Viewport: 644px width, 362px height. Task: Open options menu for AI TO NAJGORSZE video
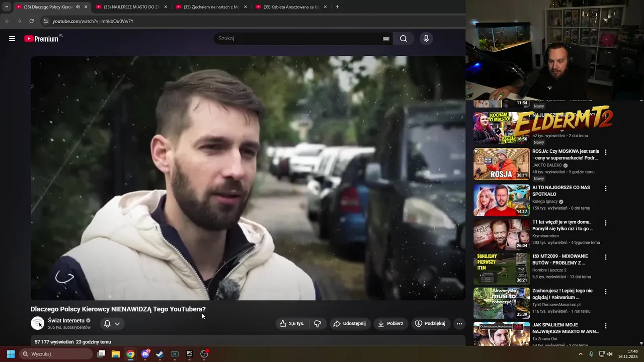pyautogui.click(x=606, y=189)
